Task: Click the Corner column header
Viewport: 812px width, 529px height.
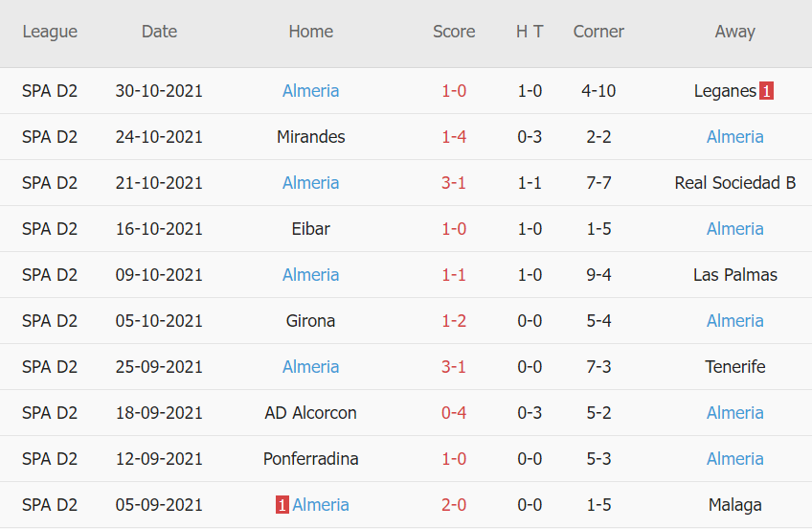Action: point(598,32)
